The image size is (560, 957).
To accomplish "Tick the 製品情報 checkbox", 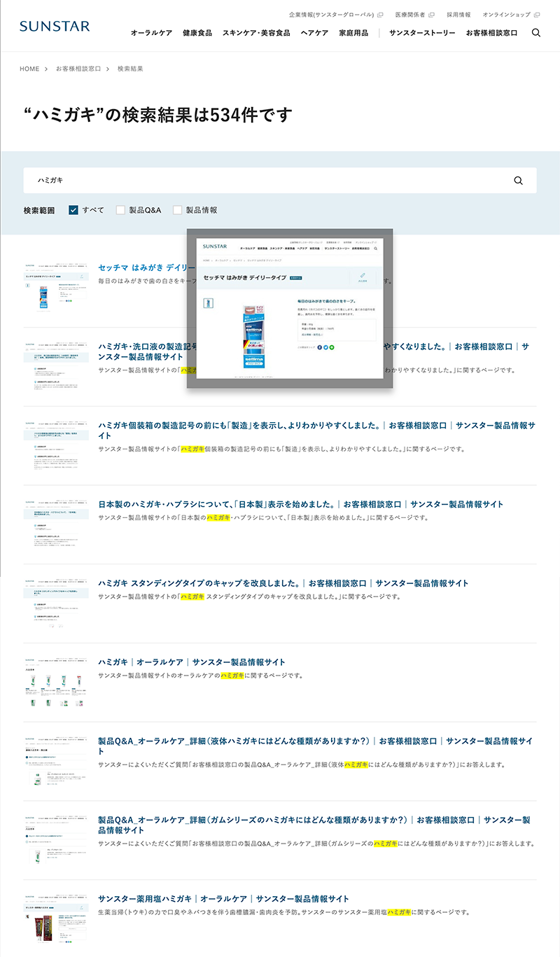I will 177,209.
